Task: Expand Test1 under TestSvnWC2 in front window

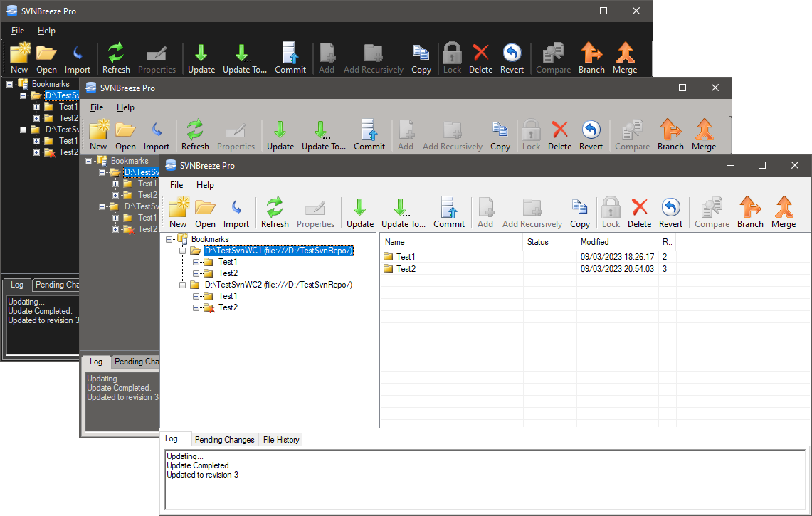Action: (x=196, y=296)
